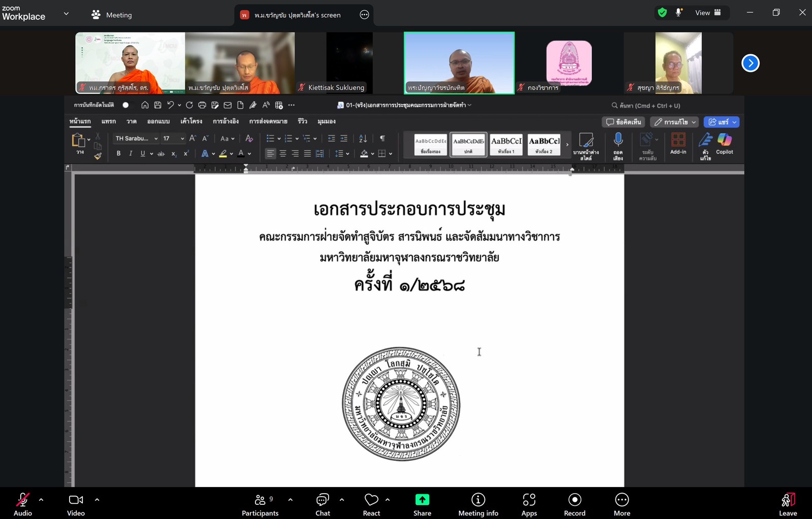
Task: Unmute the Audio microphone
Action: coord(22,500)
